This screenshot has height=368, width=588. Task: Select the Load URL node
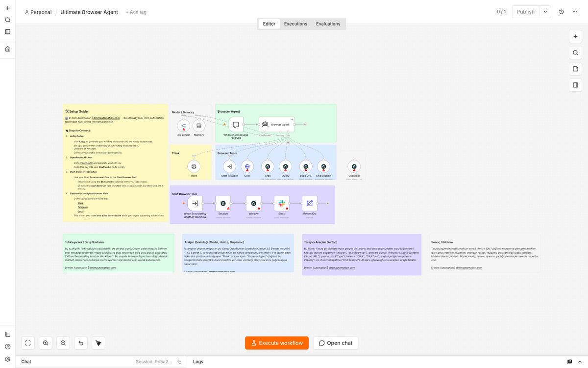(306, 166)
